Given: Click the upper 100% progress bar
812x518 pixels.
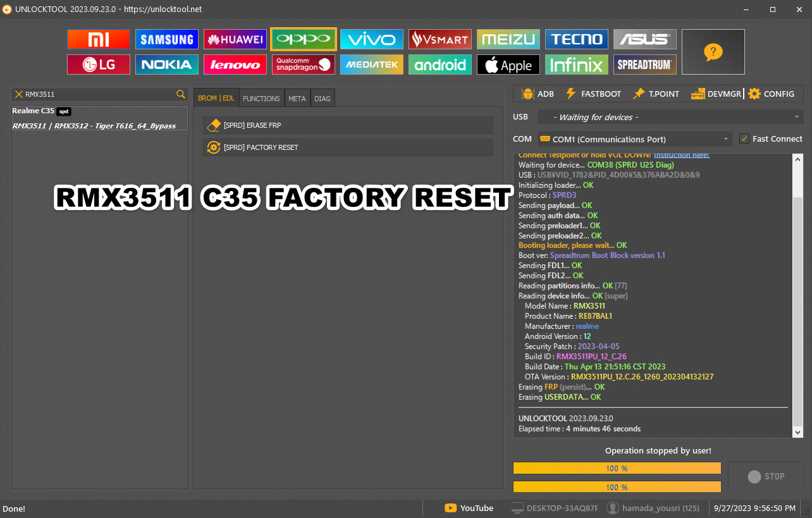Looking at the screenshot, I should pos(617,468).
